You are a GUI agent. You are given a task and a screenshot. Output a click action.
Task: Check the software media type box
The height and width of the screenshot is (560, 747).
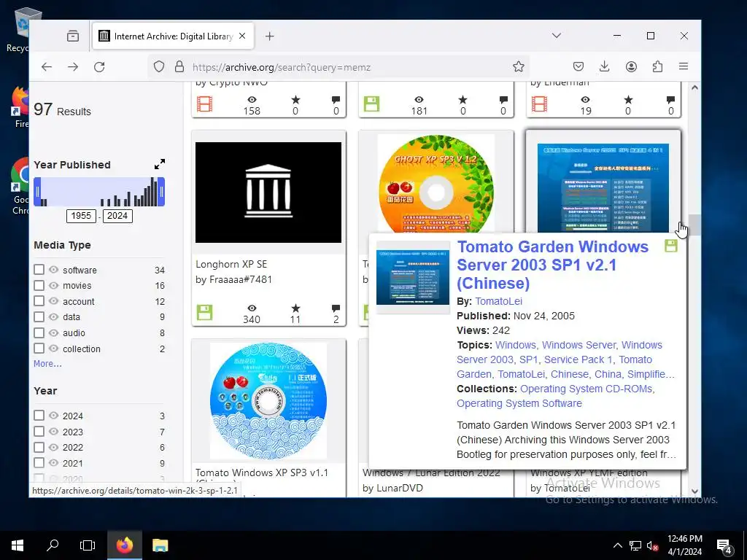tap(39, 270)
